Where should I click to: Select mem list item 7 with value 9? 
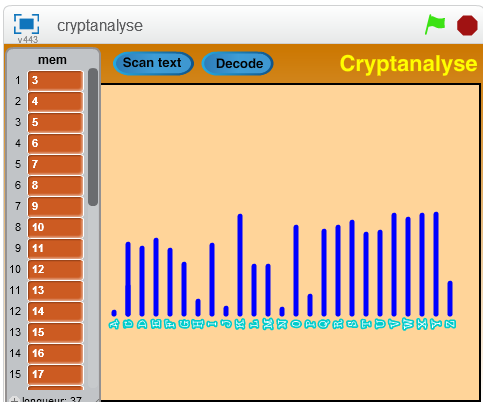pos(55,206)
